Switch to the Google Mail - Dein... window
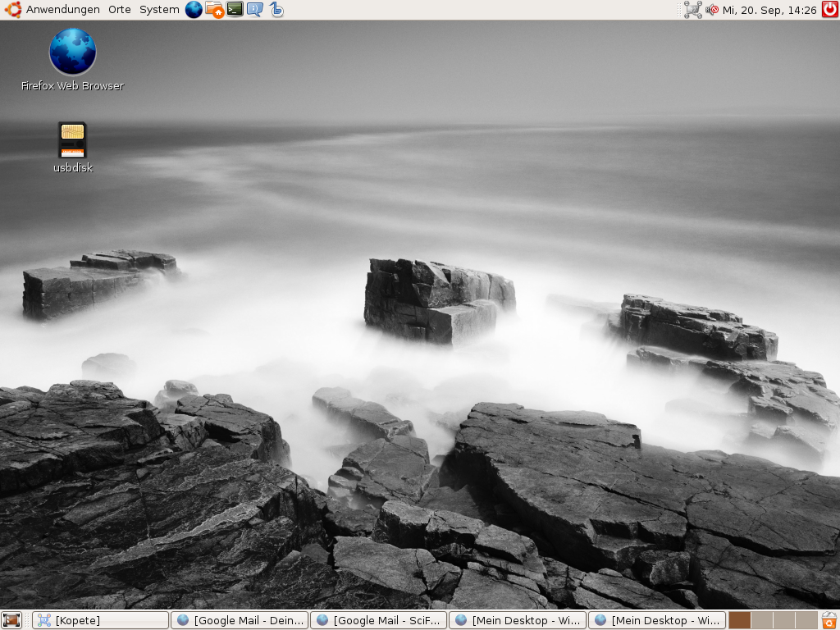Image resolution: width=840 pixels, height=630 pixels. click(x=240, y=620)
